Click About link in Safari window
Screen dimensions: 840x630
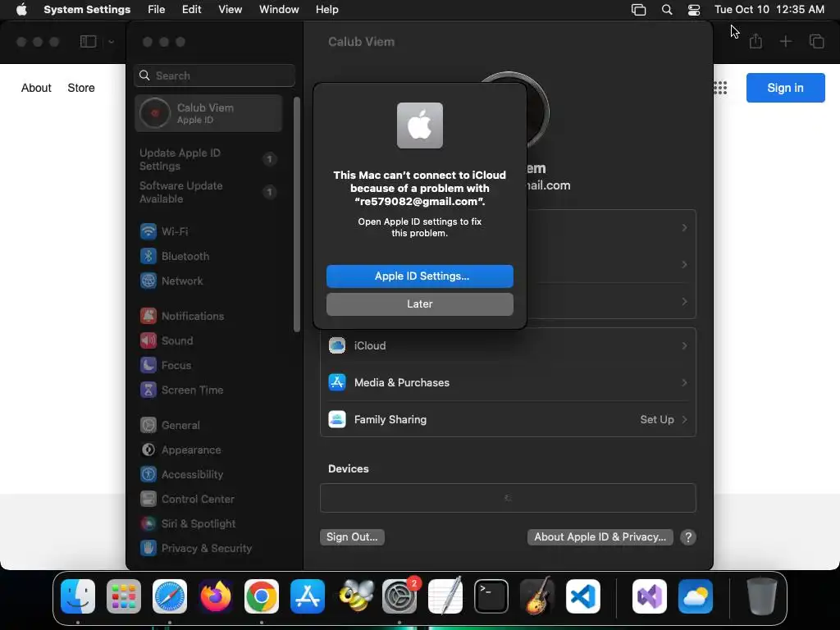tap(36, 88)
